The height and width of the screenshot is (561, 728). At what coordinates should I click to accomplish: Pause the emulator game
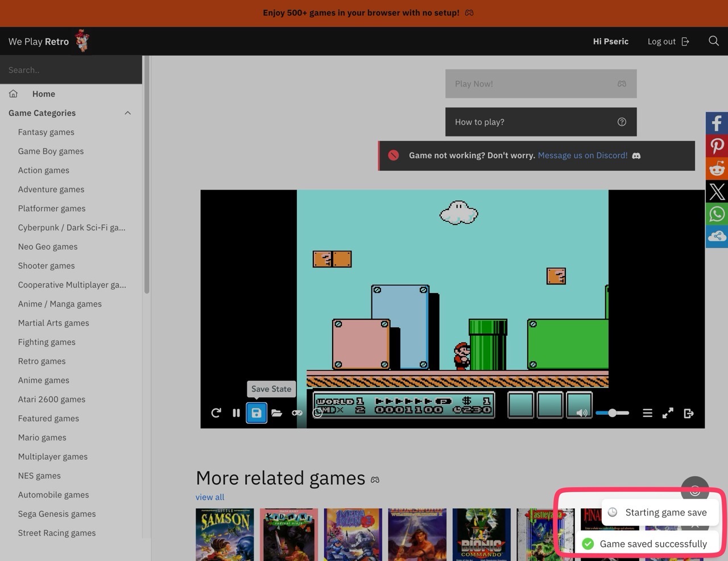click(x=236, y=413)
